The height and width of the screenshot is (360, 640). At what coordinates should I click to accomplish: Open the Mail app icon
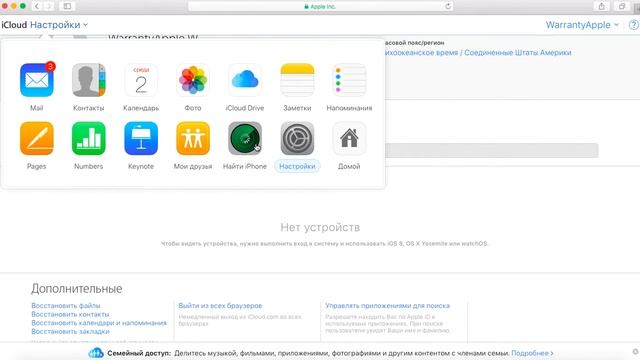[37, 80]
